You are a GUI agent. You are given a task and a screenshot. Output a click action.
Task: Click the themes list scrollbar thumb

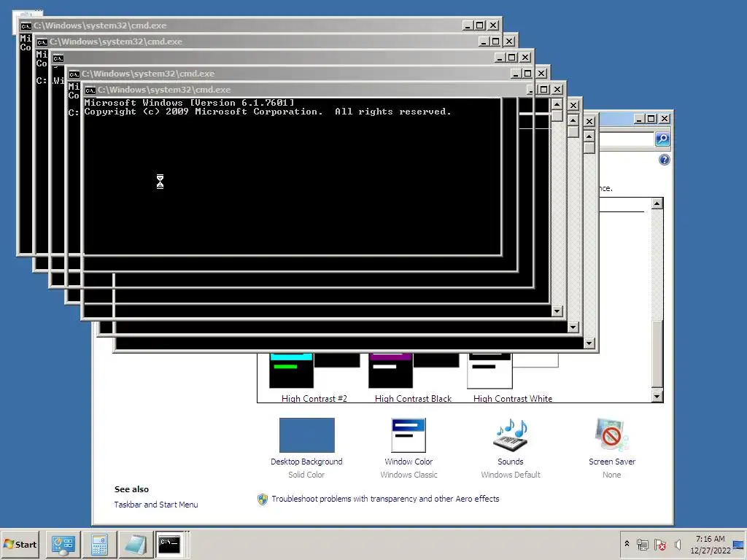click(657, 355)
